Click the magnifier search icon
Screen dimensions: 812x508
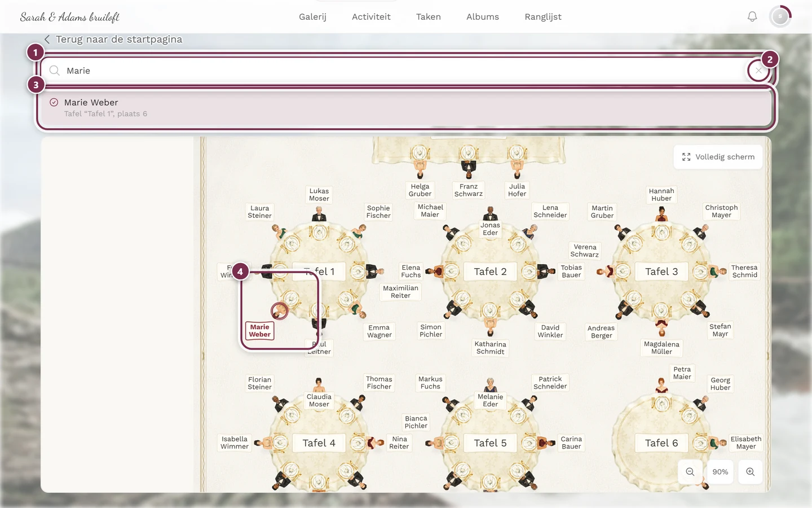point(55,71)
